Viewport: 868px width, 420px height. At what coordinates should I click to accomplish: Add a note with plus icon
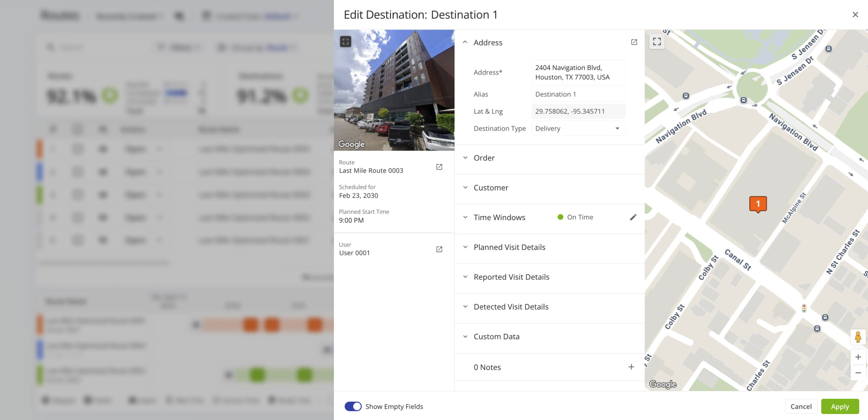631,367
